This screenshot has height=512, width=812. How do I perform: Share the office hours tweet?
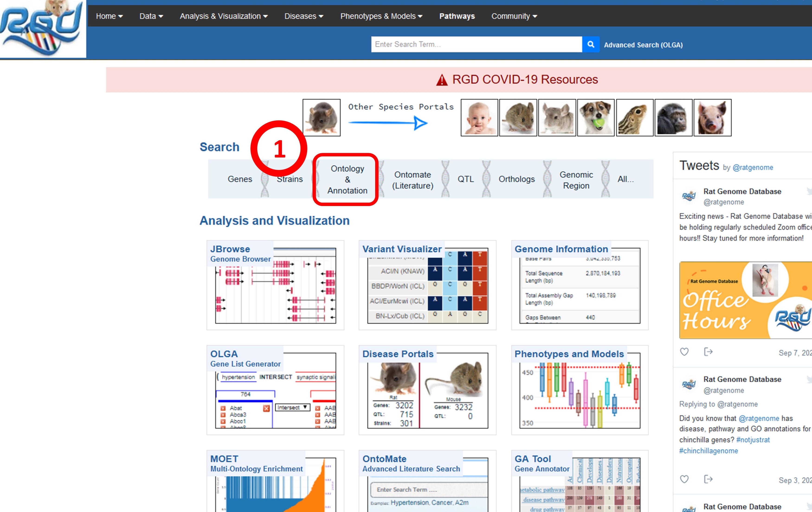(708, 352)
